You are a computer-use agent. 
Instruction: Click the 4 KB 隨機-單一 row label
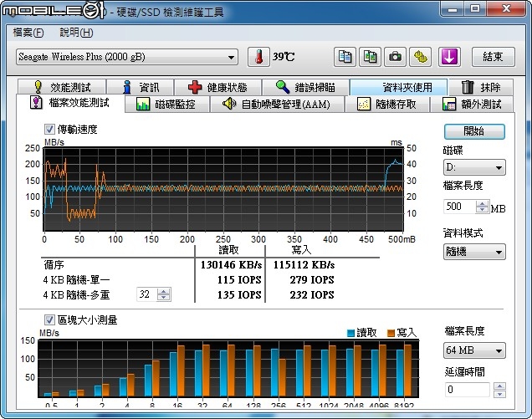[76, 280]
